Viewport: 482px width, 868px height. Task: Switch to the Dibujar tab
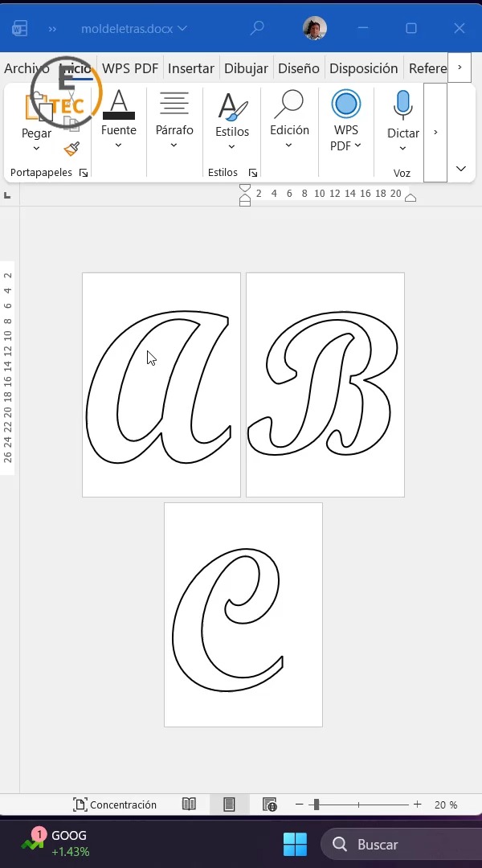pyautogui.click(x=247, y=68)
